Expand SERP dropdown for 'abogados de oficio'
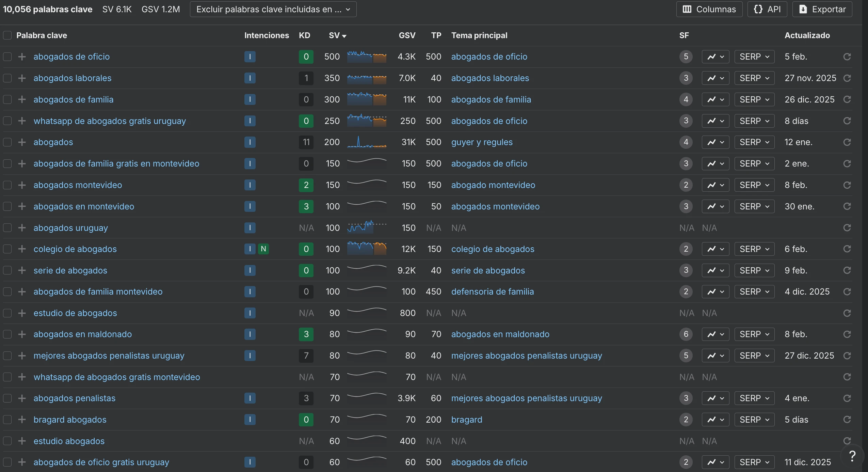The width and height of the screenshot is (868, 472). [754, 57]
